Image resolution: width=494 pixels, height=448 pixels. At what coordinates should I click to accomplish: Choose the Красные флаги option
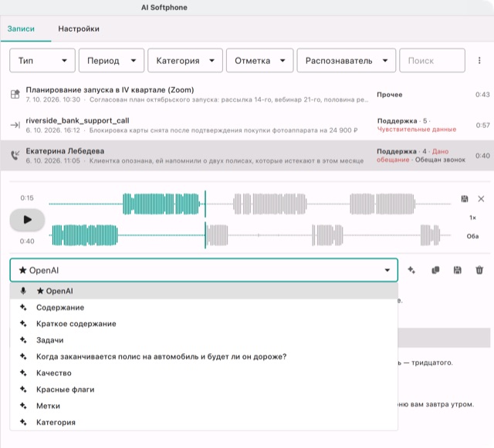pos(204,389)
